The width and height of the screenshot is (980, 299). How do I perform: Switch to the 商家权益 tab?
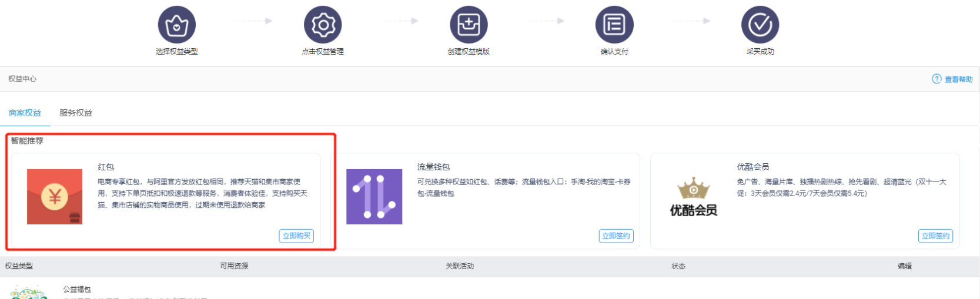(x=25, y=113)
